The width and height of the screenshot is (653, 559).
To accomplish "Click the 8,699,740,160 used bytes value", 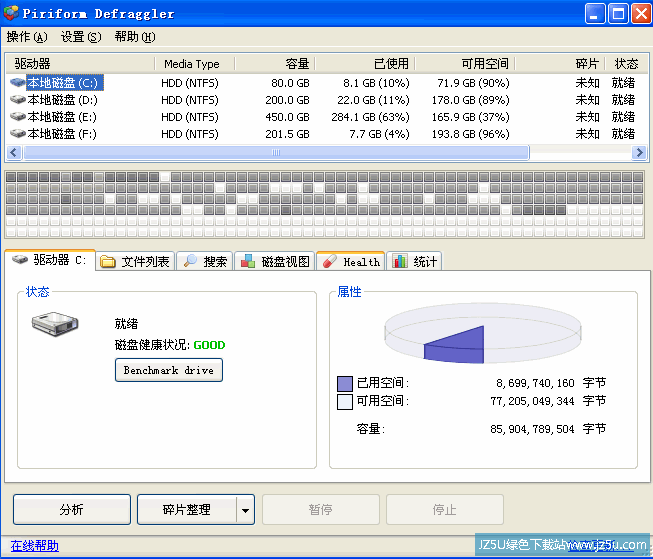I will click(x=535, y=383).
